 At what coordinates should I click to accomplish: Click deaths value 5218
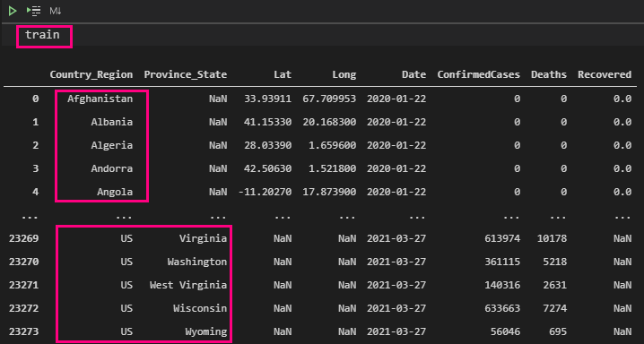555,262
